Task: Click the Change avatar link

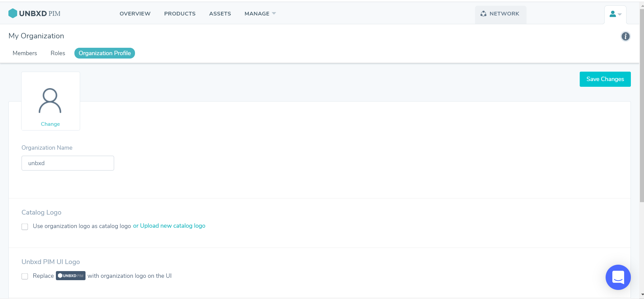Action: tap(50, 124)
